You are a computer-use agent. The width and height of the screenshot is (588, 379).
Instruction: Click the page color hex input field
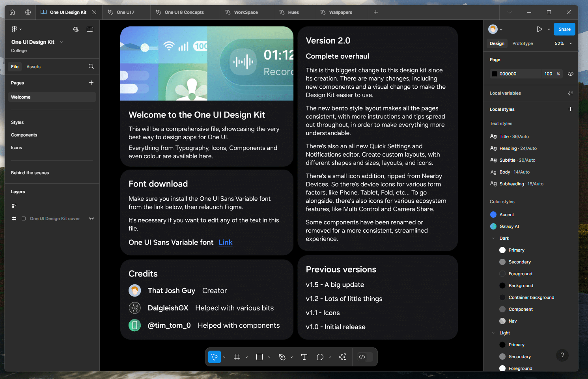[x=519, y=74]
